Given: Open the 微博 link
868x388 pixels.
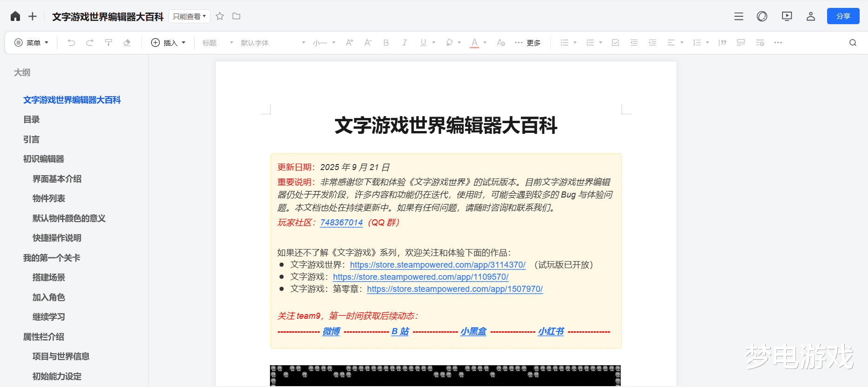Looking at the screenshot, I should (331, 331).
